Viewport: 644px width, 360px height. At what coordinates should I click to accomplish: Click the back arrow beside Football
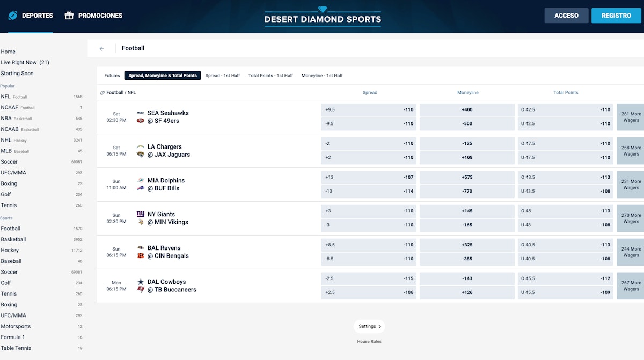click(102, 48)
